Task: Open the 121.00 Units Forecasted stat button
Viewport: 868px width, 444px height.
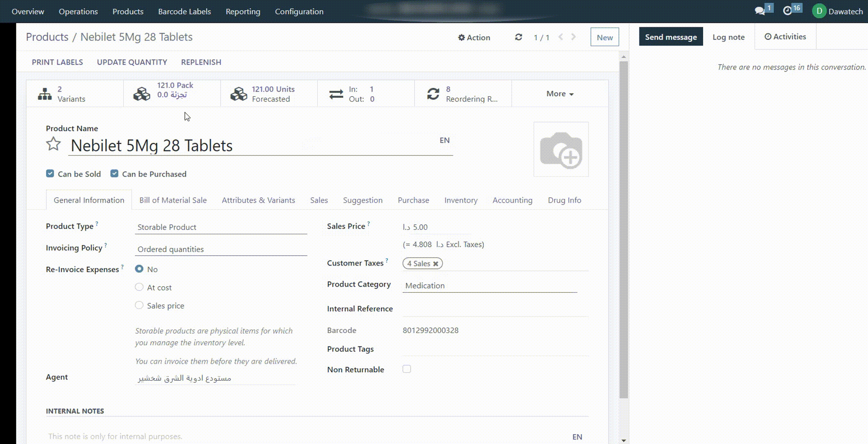Action: pyautogui.click(x=269, y=94)
